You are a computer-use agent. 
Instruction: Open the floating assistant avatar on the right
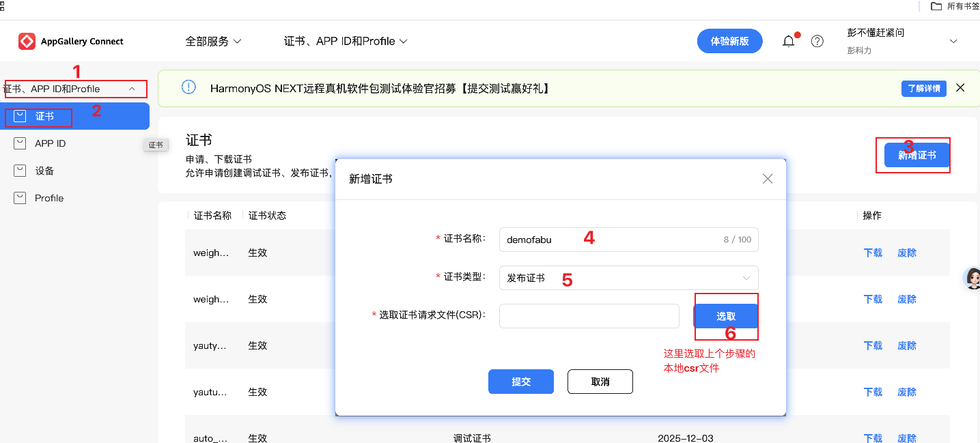tap(972, 278)
